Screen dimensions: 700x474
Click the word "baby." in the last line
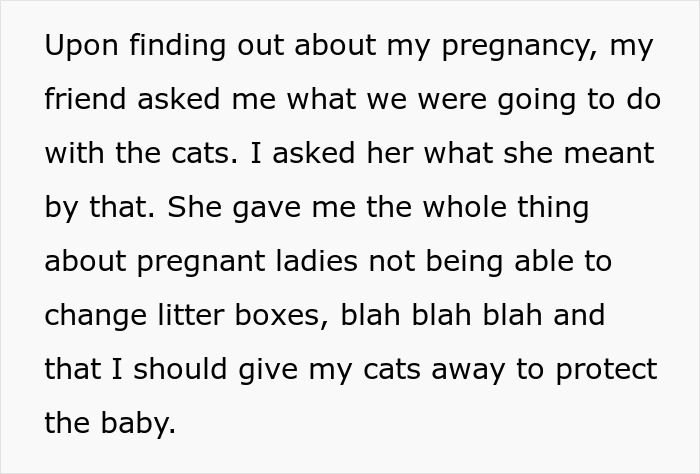click(x=141, y=424)
